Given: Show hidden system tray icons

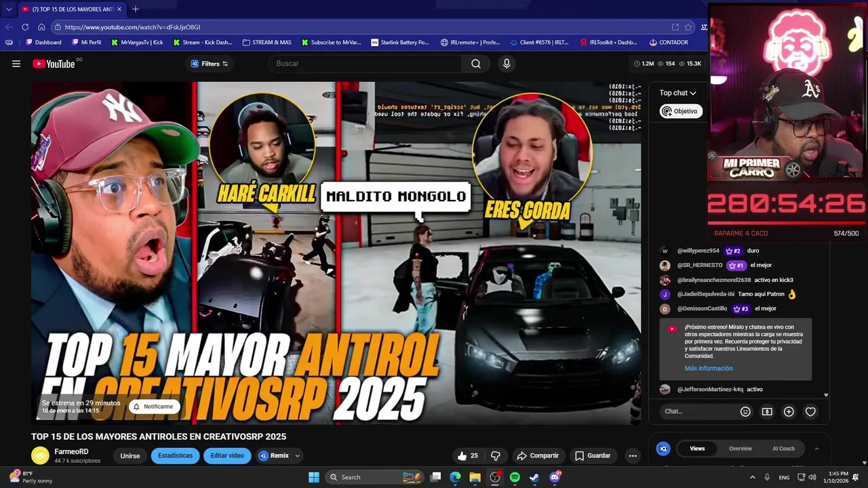Looking at the screenshot, I should click(753, 477).
